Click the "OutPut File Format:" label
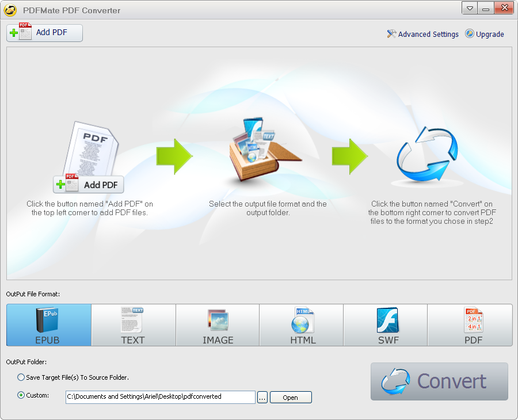The image size is (518, 420). click(x=33, y=294)
